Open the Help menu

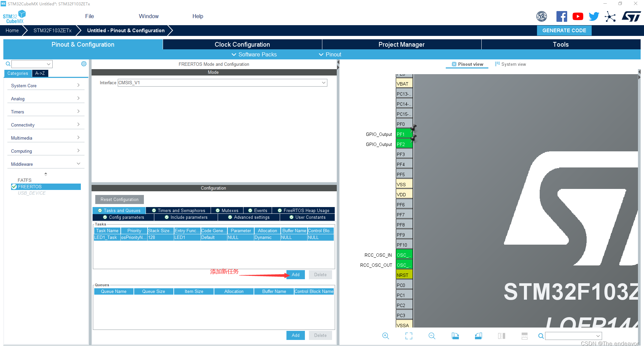tap(198, 16)
